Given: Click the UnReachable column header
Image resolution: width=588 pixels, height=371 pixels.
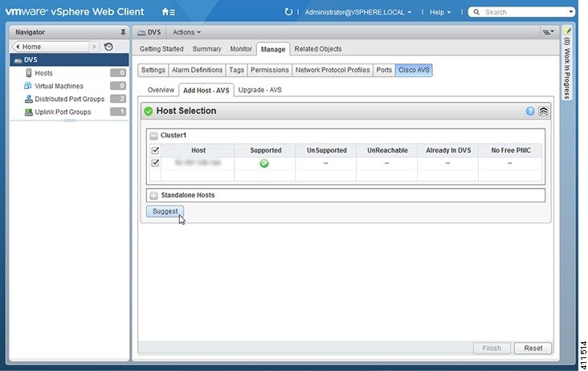Looking at the screenshot, I should click(387, 150).
